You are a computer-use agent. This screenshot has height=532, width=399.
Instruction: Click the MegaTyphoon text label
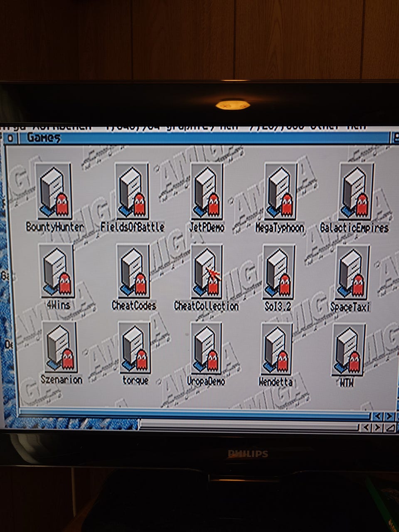(x=280, y=227)
